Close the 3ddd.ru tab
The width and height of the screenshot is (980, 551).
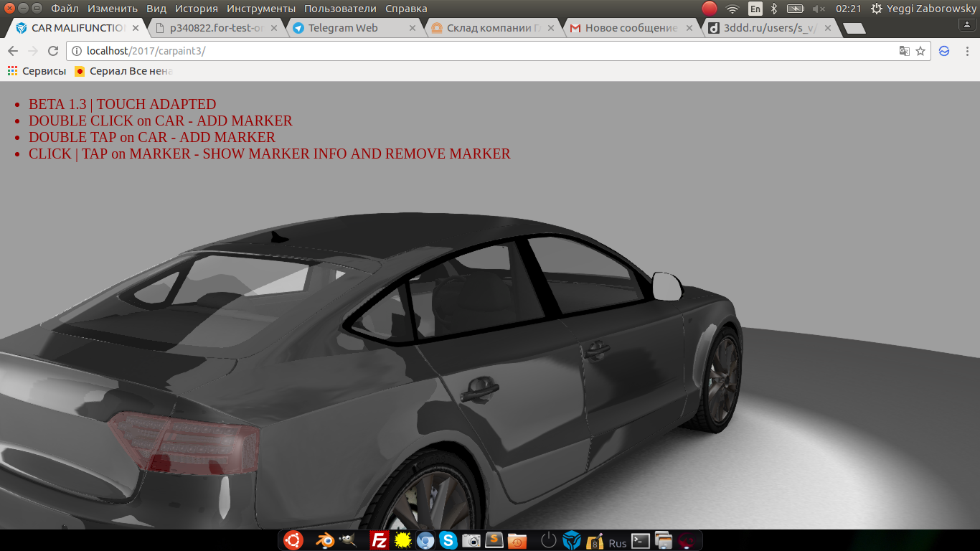tap(828, 28)
